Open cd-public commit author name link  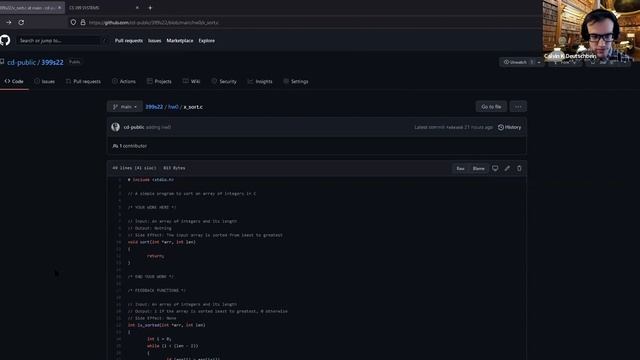[x=134, y=127]
